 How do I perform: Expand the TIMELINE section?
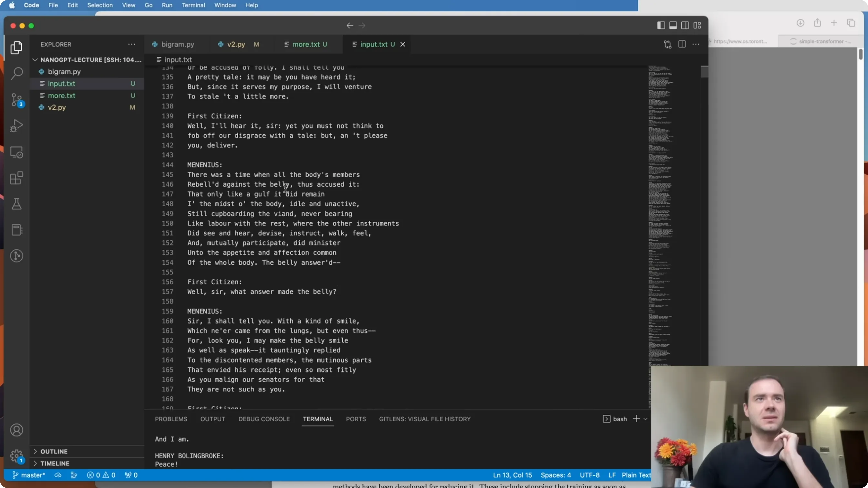point(87,463)
